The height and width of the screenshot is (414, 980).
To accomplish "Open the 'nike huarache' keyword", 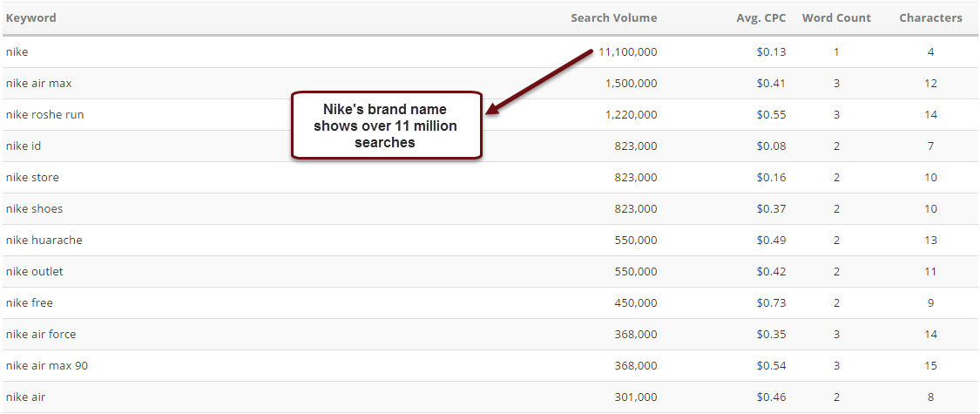I will tap(44, 241).
